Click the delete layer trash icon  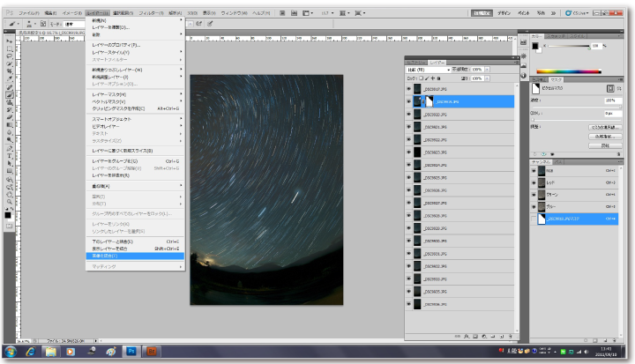[x=510, y=335]
